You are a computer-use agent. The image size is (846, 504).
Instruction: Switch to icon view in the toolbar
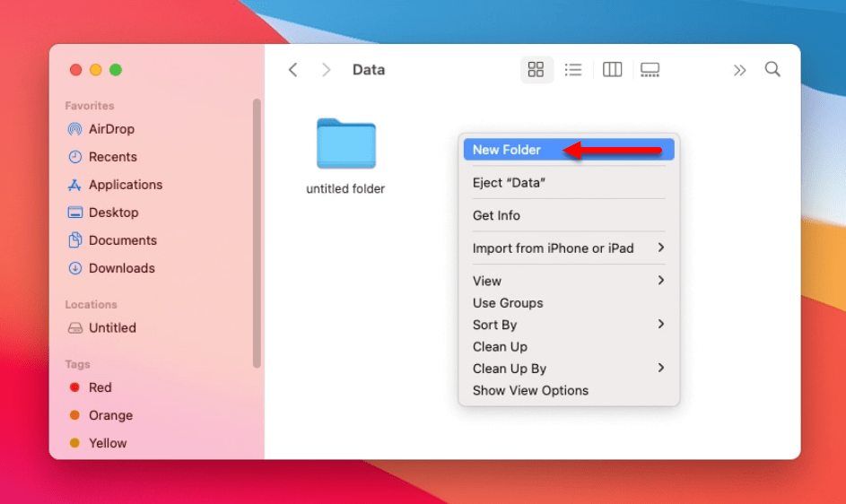[536, 70]
